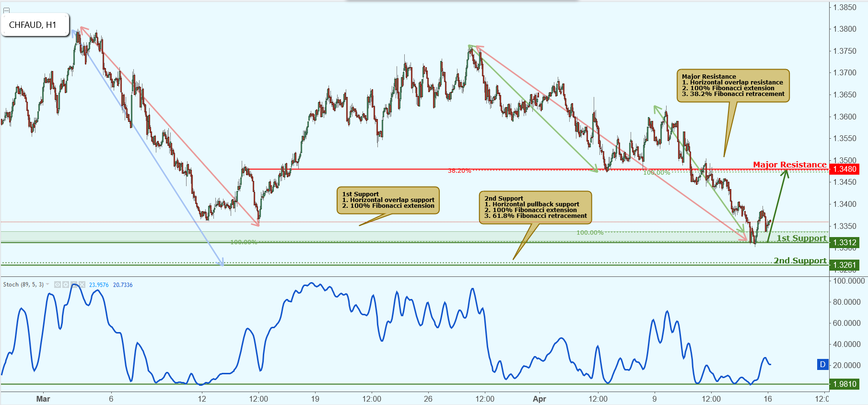Select the green 1.3261 price label
Viewport: 868px width, 405px height.
click(844, 265)
